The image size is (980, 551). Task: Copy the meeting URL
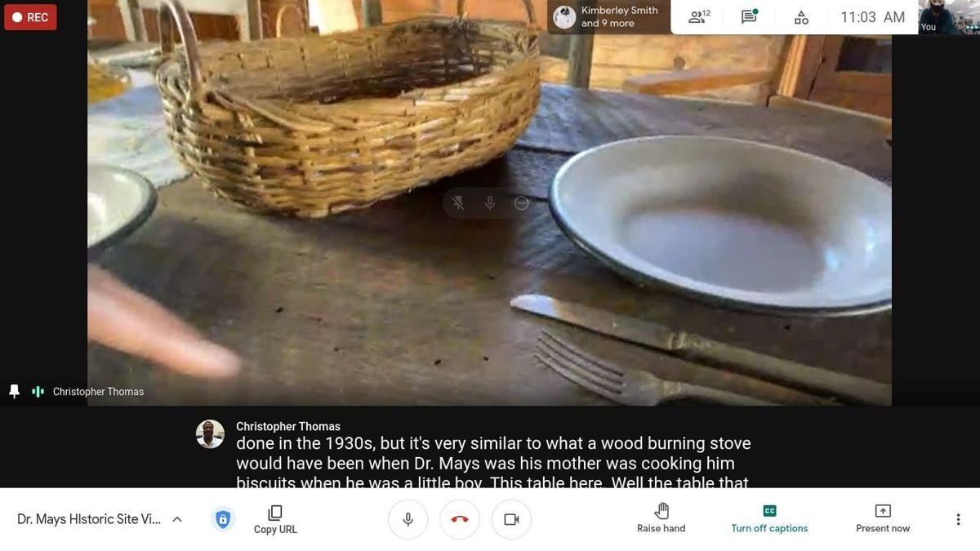(x=275, y=519)
